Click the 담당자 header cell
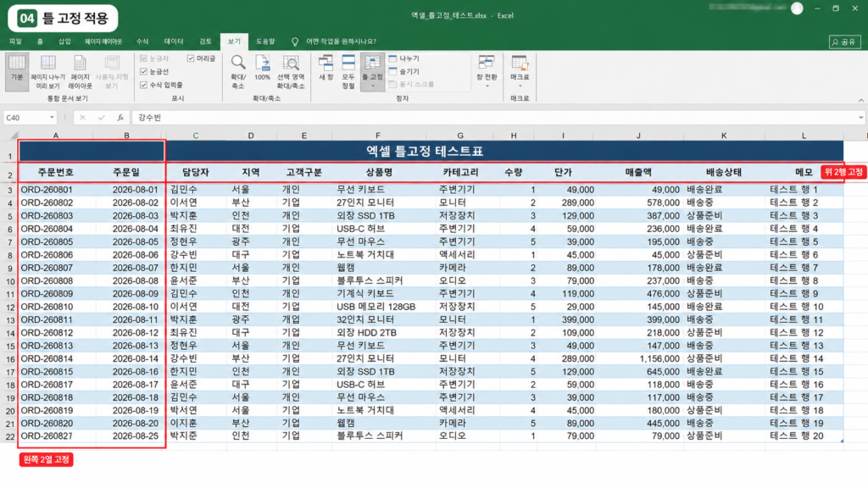This screenshot has width=868, height=488. (x=196, y=172)
